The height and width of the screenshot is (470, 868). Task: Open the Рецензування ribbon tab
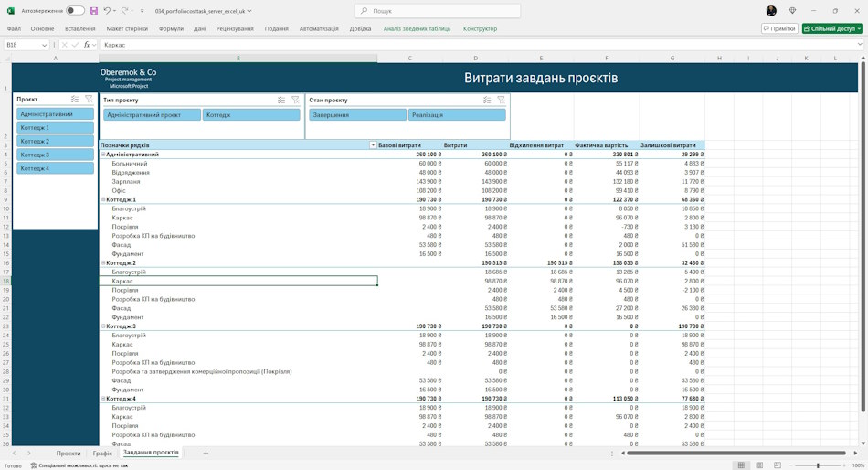tap(235, 28)
